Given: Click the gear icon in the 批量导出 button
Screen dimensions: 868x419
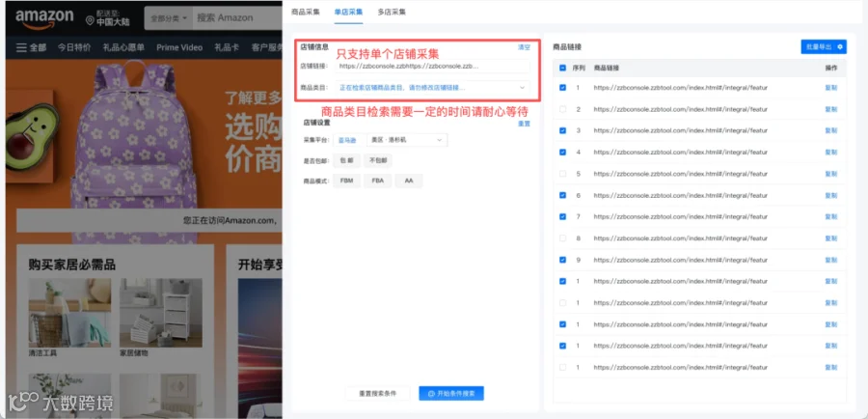Looking at the screenshot, I should point(840,47).
